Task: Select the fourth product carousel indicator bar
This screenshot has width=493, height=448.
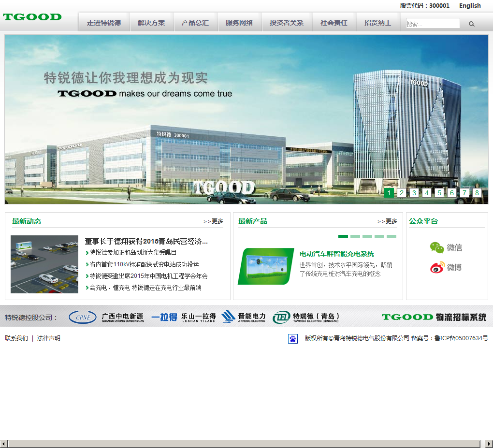Action: [379, 236]
